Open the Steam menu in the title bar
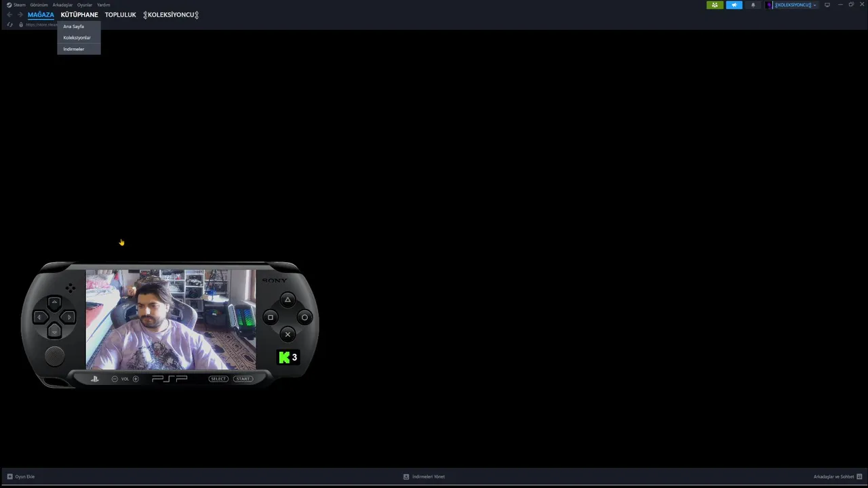This screenshot has height=488, width=868. tap(20, 5)
